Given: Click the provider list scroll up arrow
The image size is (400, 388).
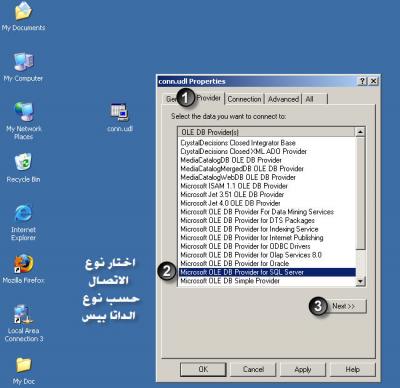Looking at the screenshot, I should 360,132.
